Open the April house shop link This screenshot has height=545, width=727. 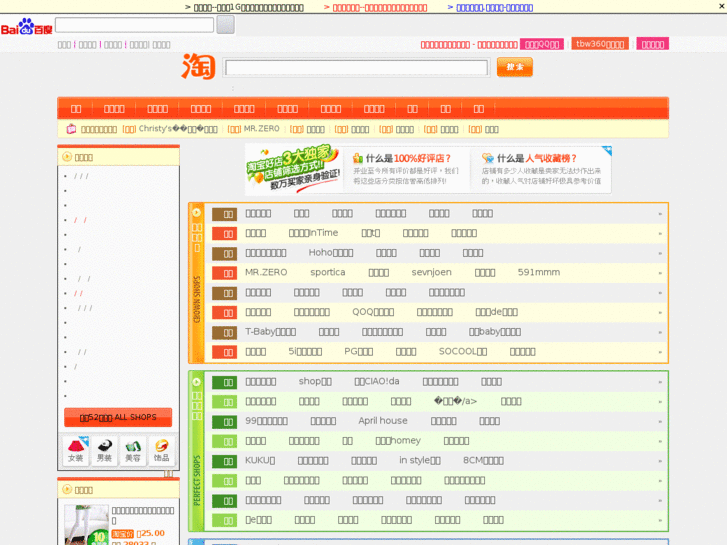(x=383, y=421)
